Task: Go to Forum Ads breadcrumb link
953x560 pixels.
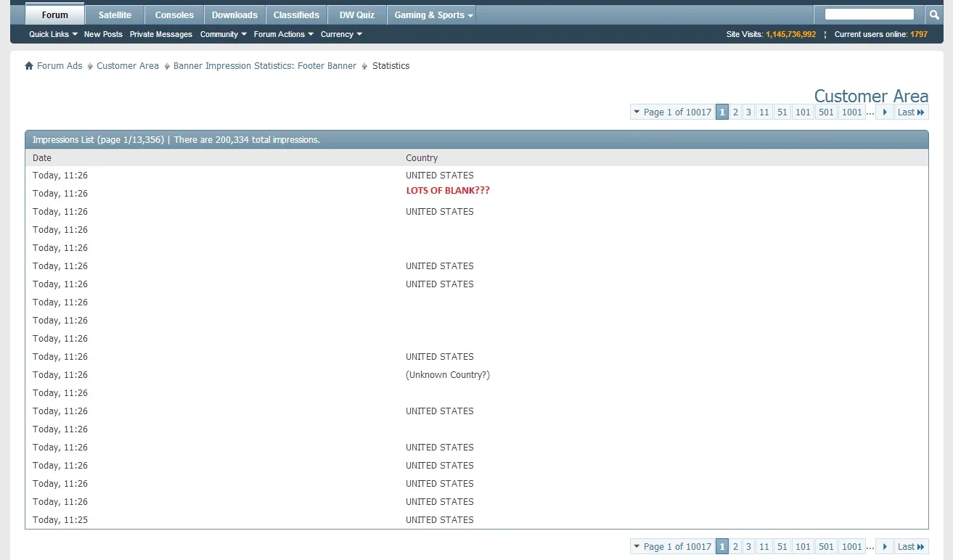Action: tap(60, 66)
